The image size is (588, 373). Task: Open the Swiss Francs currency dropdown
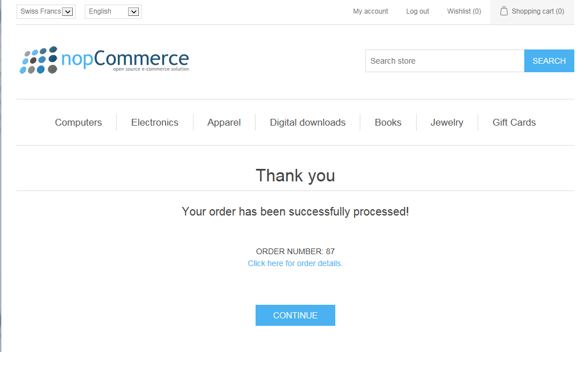pos(46,11)
